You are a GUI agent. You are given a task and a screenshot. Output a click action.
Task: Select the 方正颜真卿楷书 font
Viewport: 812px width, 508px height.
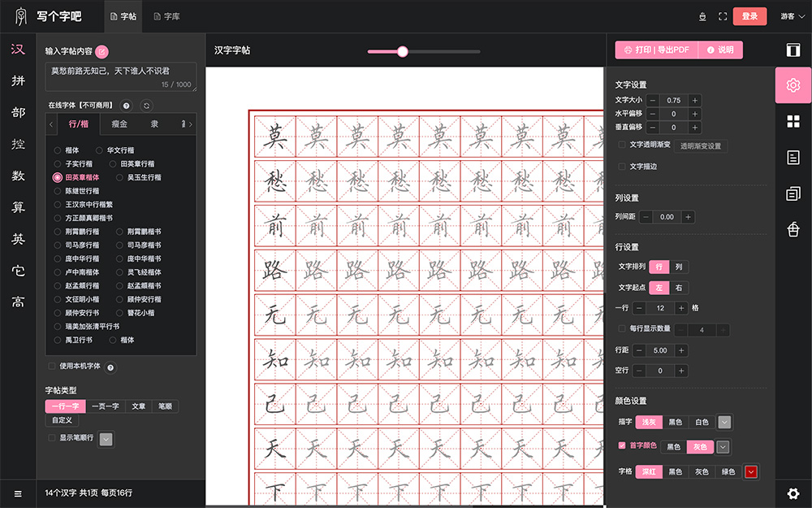83,218
